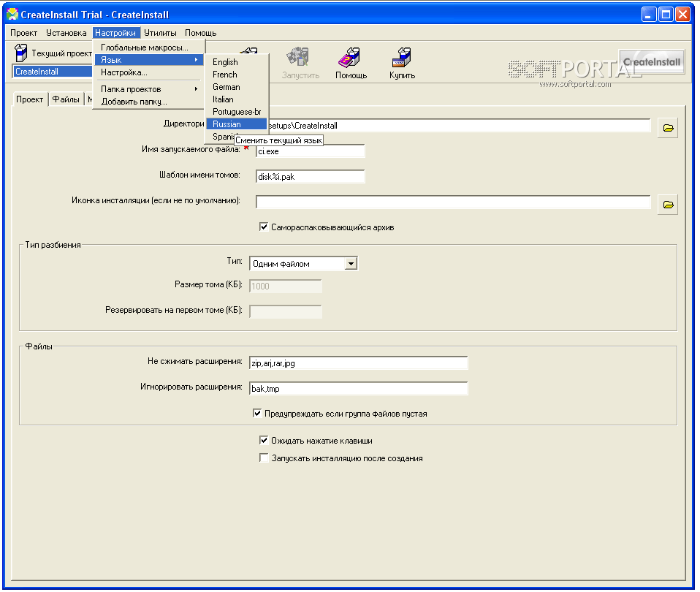Switch to the Проект tab
This screenshot has height=592, width=700.
(x=29, y=99)
